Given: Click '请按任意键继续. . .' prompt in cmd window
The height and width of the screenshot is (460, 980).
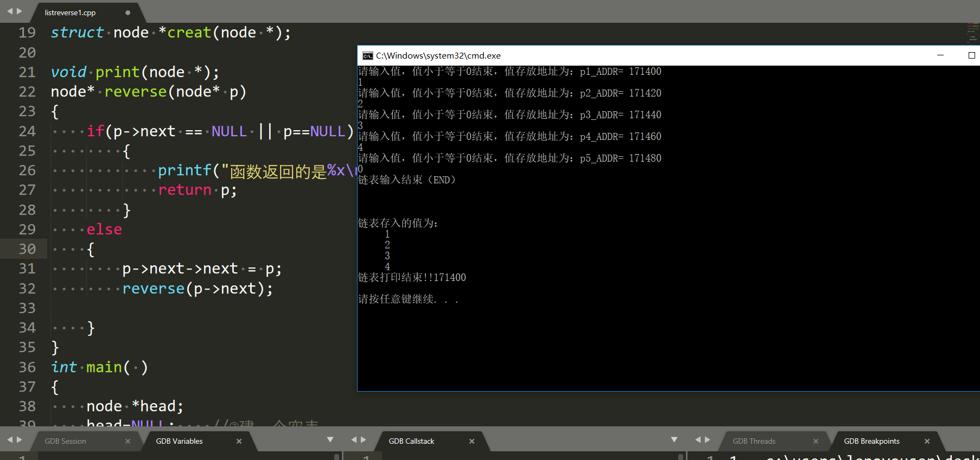Looking at the screenshot, I should coord(408,299).
